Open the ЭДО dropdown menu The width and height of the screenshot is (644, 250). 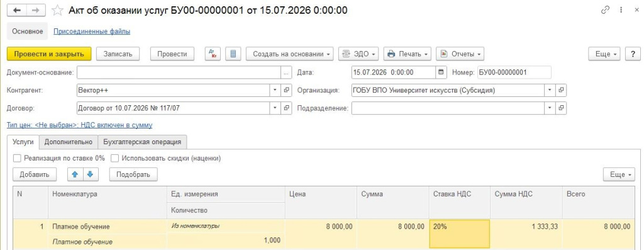pyautogui.click(x=358, y=54)
